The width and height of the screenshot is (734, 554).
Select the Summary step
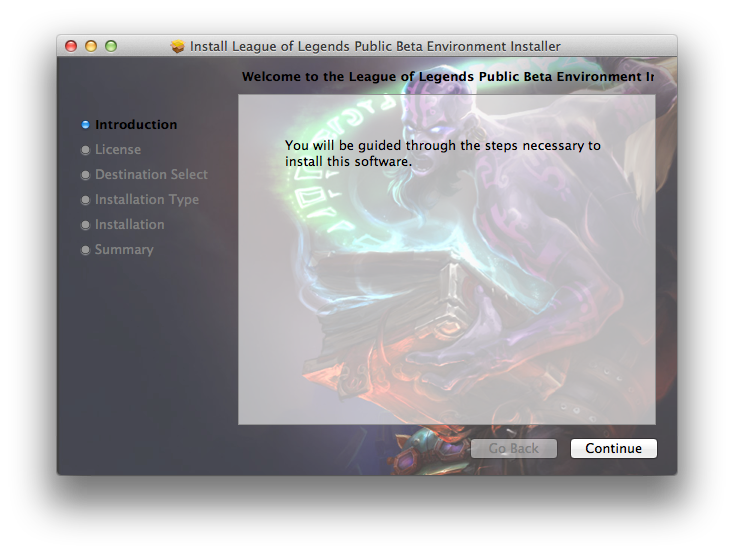pos(124,250)
